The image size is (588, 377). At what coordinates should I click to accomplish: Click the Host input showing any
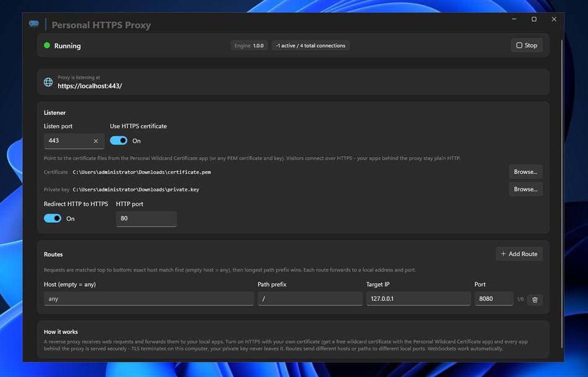pyautogui.click(x=149, y=299)
